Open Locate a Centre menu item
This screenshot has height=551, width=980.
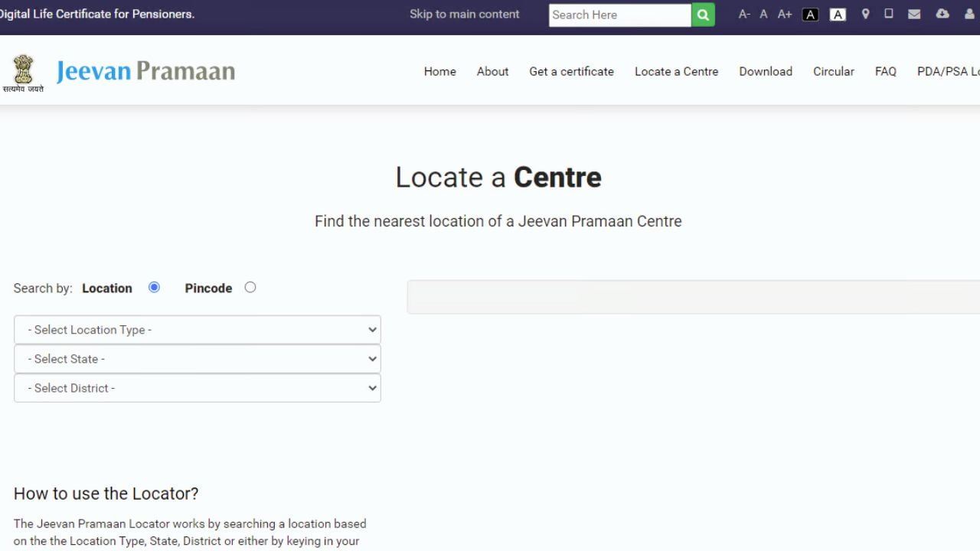676,71
